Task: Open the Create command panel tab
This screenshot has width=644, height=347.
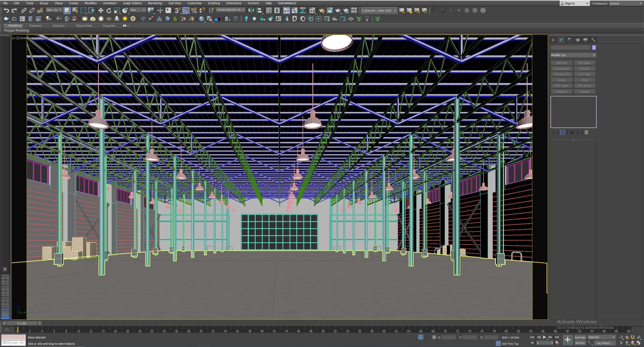Action: pyautogui.click(x=553, y=40)
